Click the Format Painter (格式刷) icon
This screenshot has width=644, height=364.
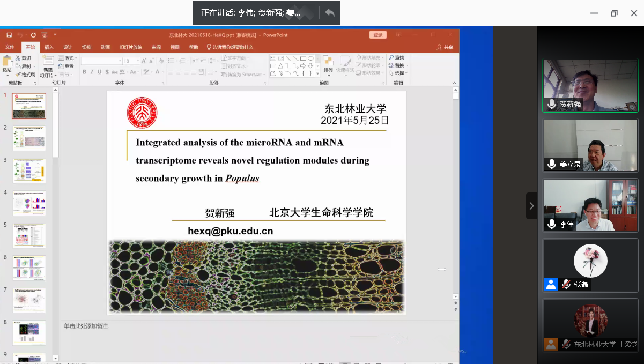18,75
